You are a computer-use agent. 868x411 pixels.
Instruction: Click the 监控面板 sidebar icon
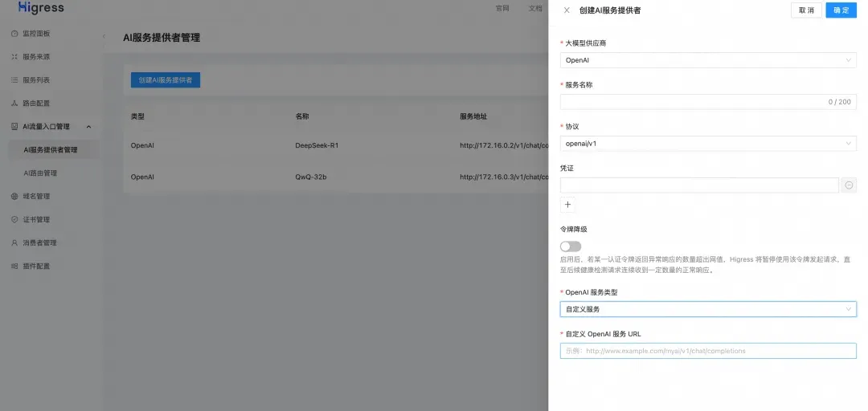point(14,34)
